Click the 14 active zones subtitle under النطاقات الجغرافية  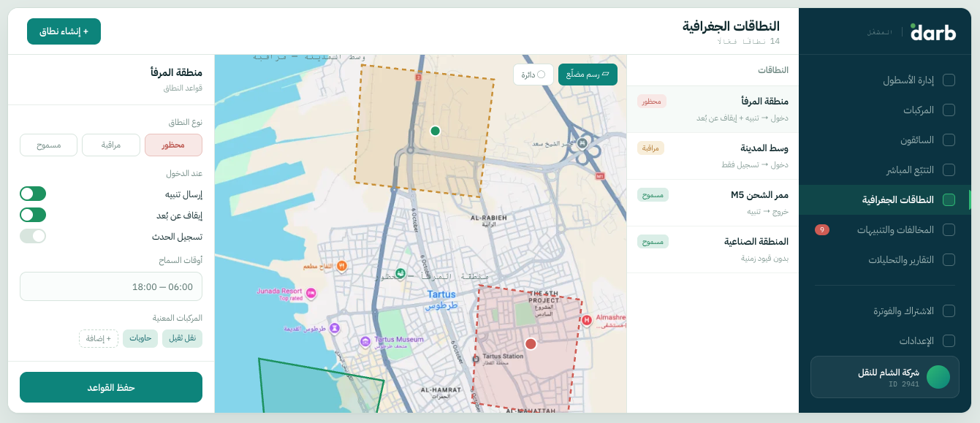pyautogui.click(x=748, y=42)
